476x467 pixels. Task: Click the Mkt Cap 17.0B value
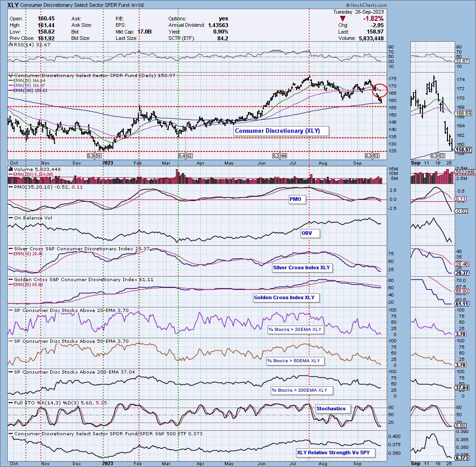[x=144, y=32]
